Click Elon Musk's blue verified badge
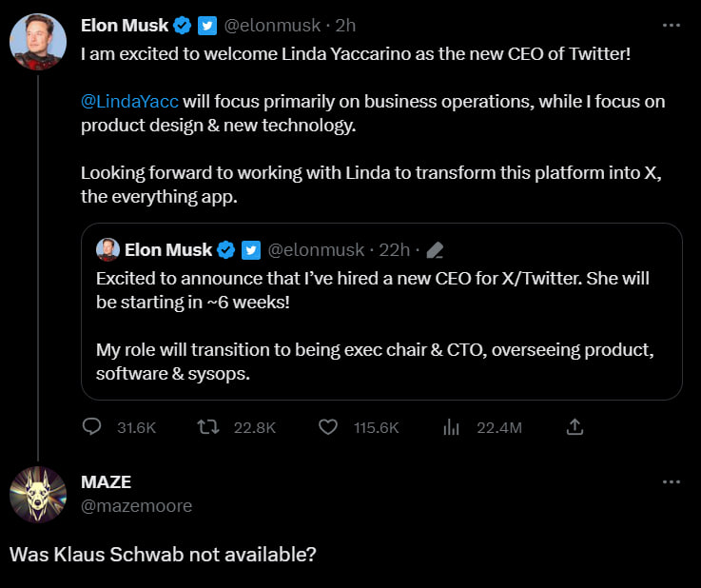The image size is (701, 588). [x=182, y=25]
